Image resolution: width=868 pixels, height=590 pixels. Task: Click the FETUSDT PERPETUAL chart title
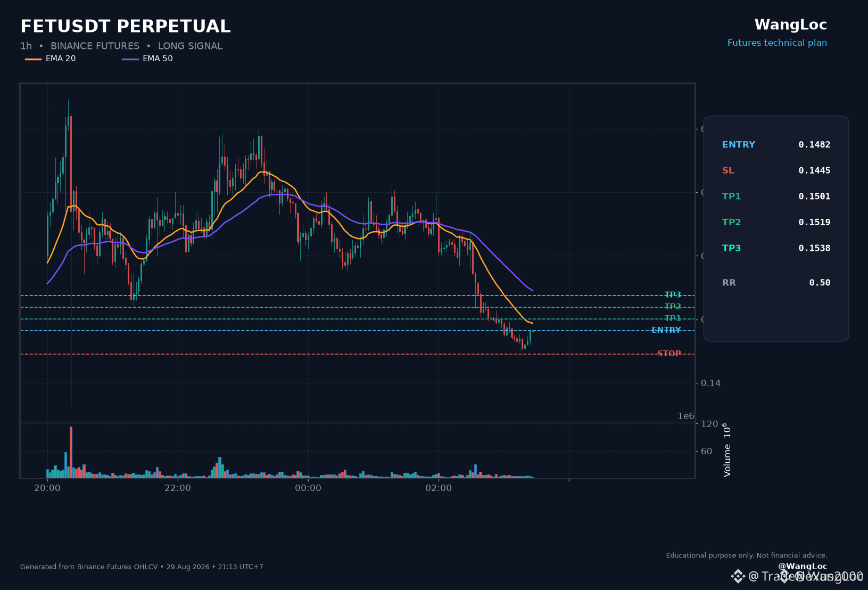tap(126, 26)
